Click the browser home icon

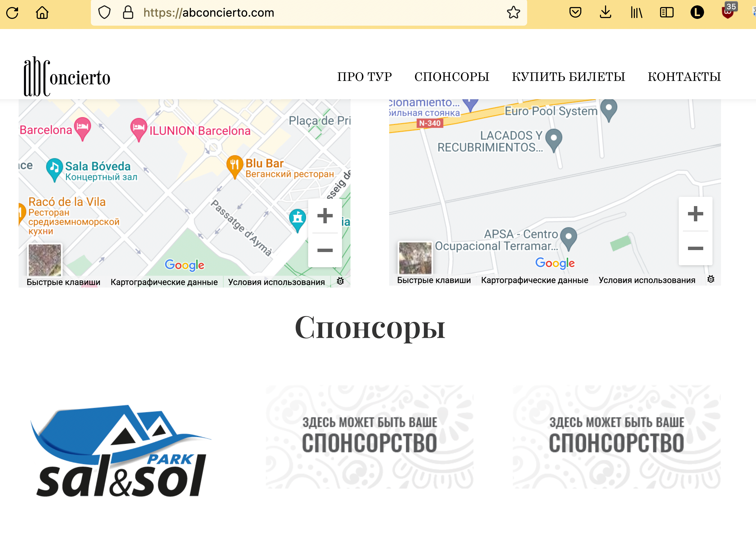click(42, 13)
